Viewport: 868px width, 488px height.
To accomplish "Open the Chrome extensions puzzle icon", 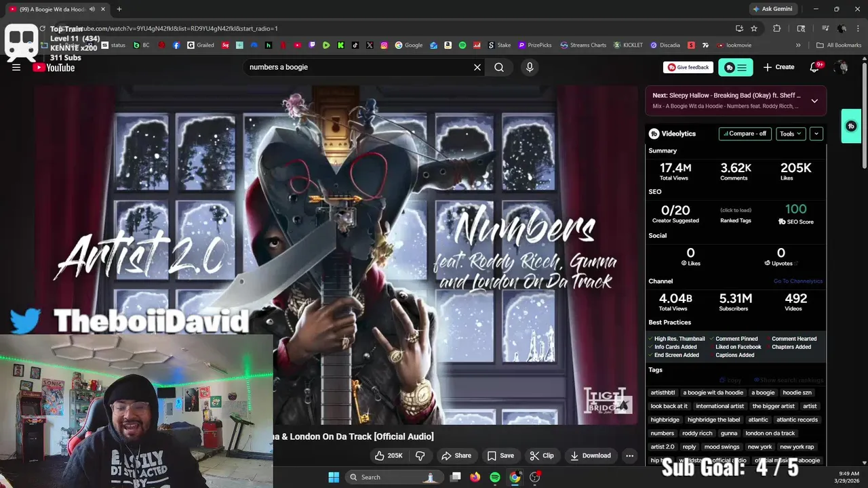I will point(777,28).
